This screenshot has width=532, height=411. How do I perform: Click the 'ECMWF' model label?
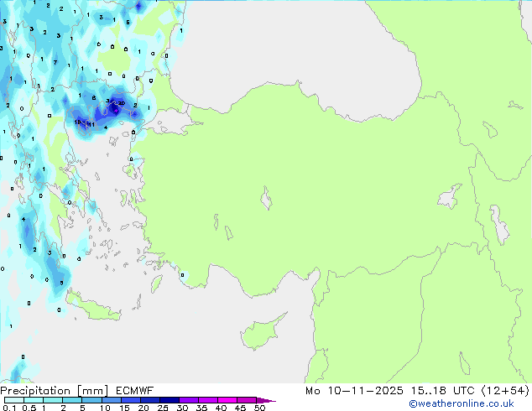135,391
